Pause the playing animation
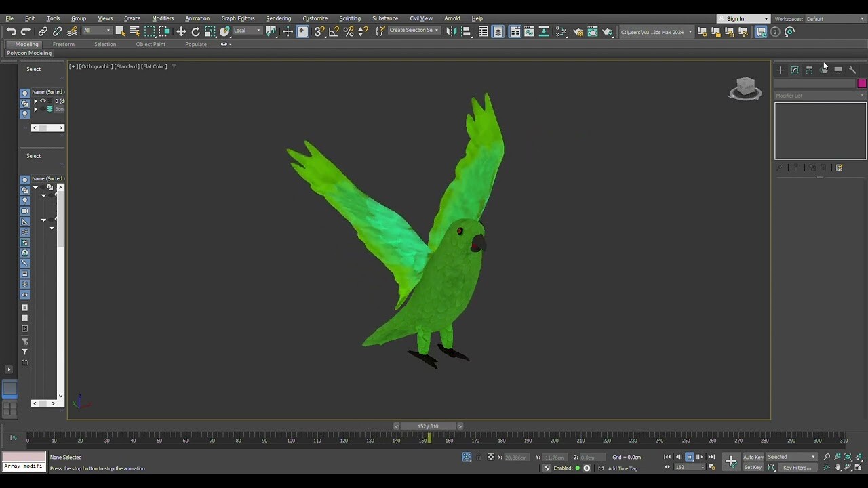The height and width of the screenshot is (488, 868). 690,457
